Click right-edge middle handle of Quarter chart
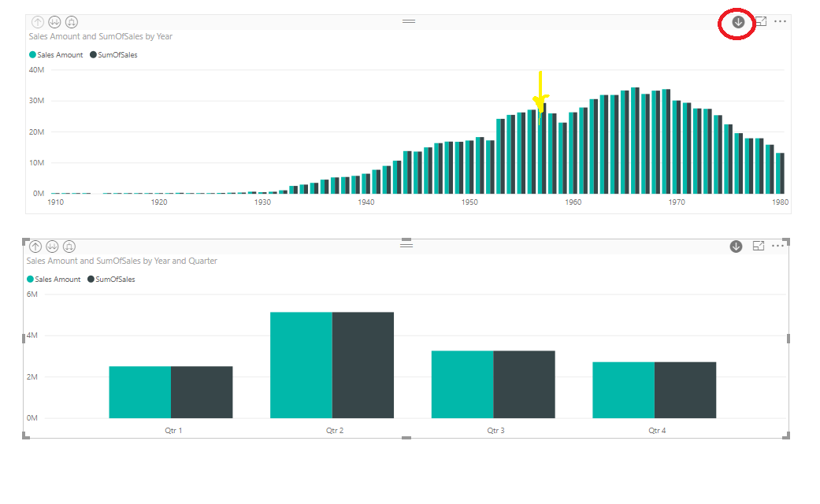This screenshot has height=504, width=820. 788,339
